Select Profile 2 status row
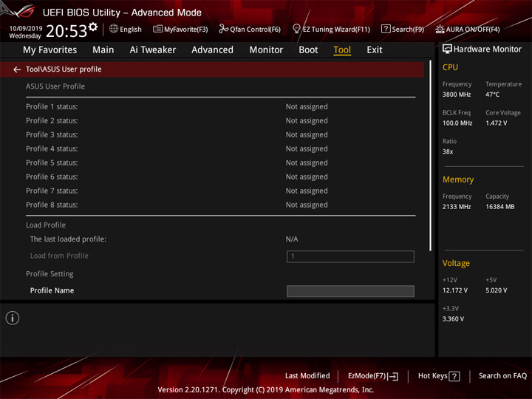Screen dimensions: 532x399 pyautogui.click(x=220, y=120)
